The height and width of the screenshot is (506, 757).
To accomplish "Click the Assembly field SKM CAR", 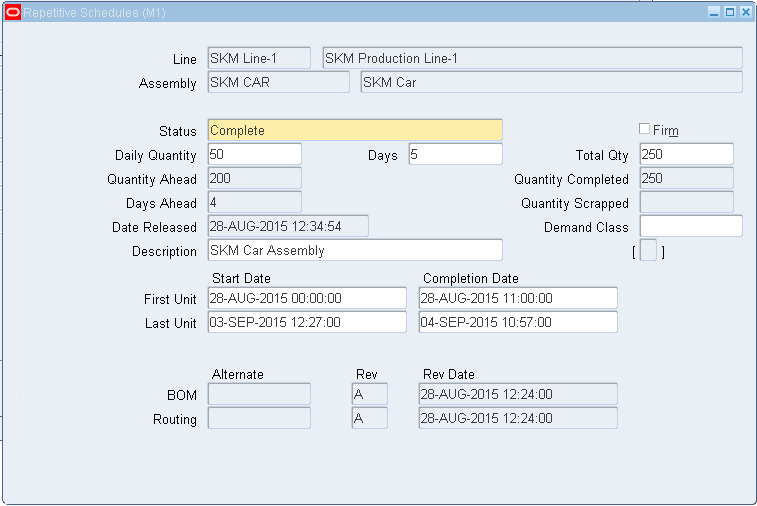I will tap(279, 82).
